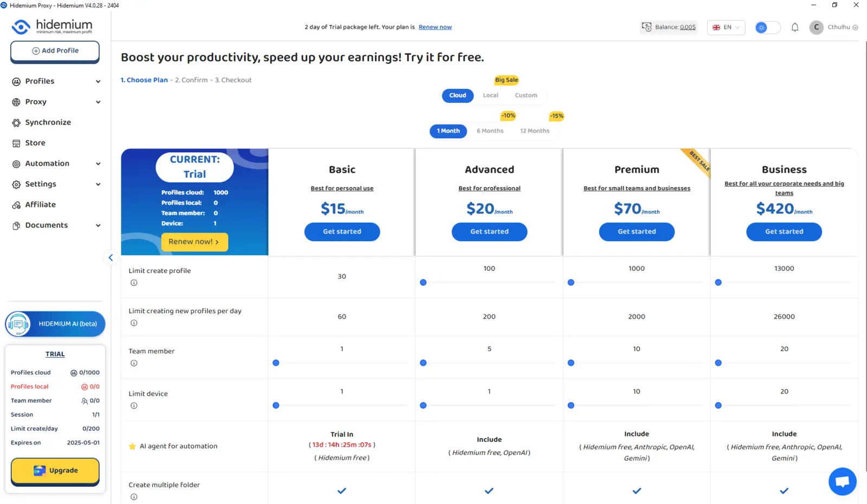Open the live chat support bubble
The height and width of the screenshot is (504, 867).
[842, 481]
